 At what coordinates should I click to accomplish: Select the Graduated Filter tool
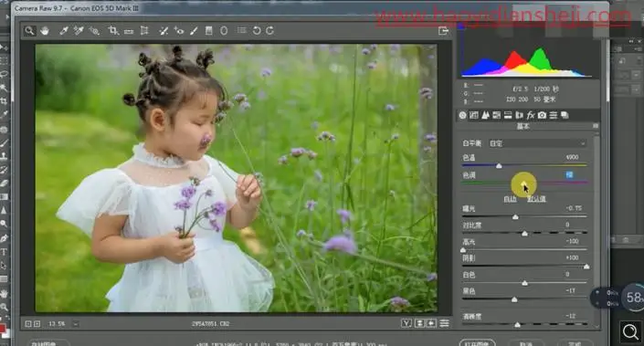coord(208,30)
